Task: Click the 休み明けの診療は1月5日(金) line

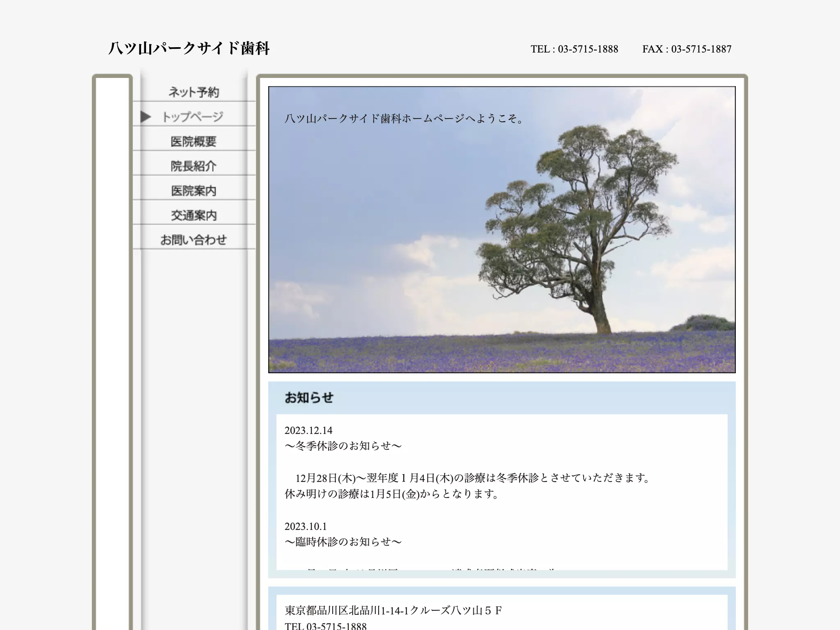Action: [x=392, y=494]
